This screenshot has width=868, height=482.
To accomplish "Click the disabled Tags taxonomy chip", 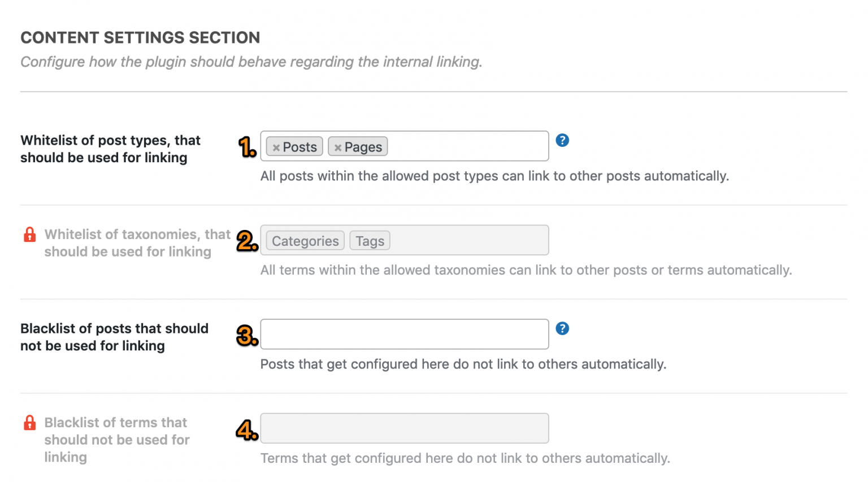I will tap(370, 241).
